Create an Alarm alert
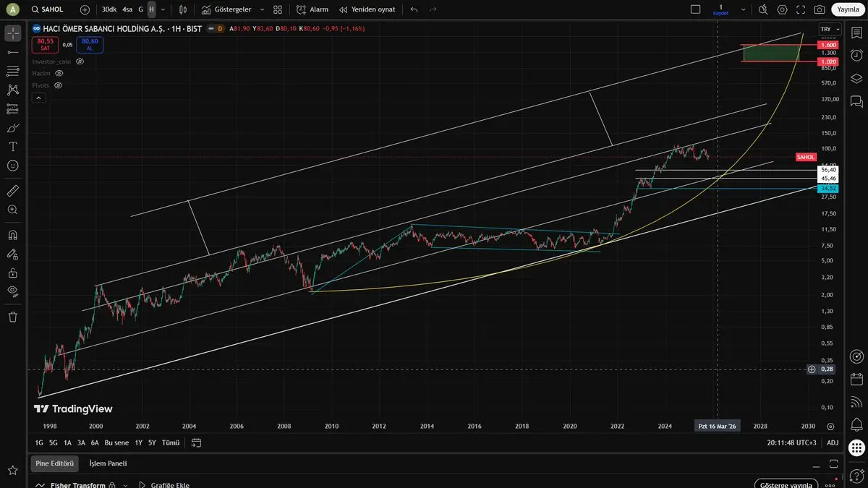The image size is (868, 488). [x=312, y=9]
